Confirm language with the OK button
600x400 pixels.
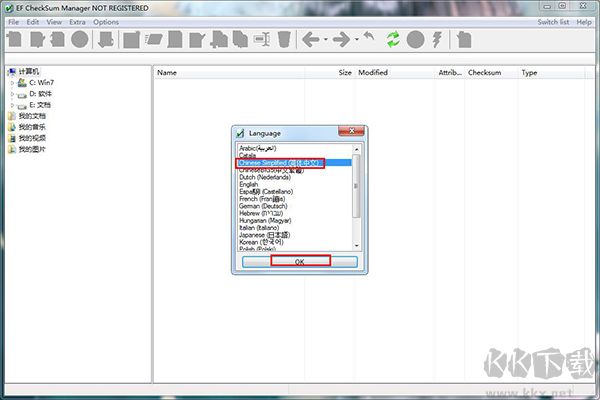300,262
